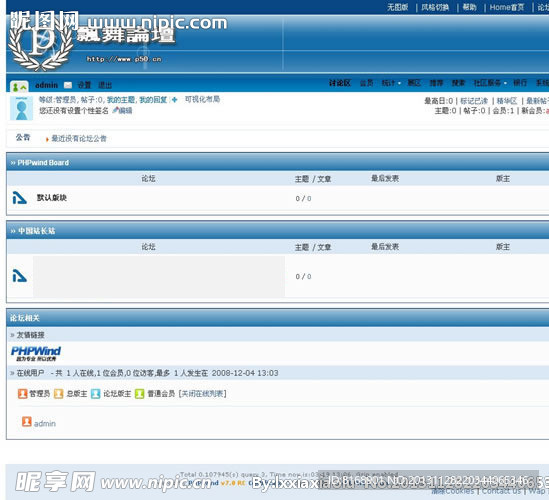The height and width of the screenshot is (500, 549).
Task: Click the forum icon in 中国站长站 section
Action: 20,276
